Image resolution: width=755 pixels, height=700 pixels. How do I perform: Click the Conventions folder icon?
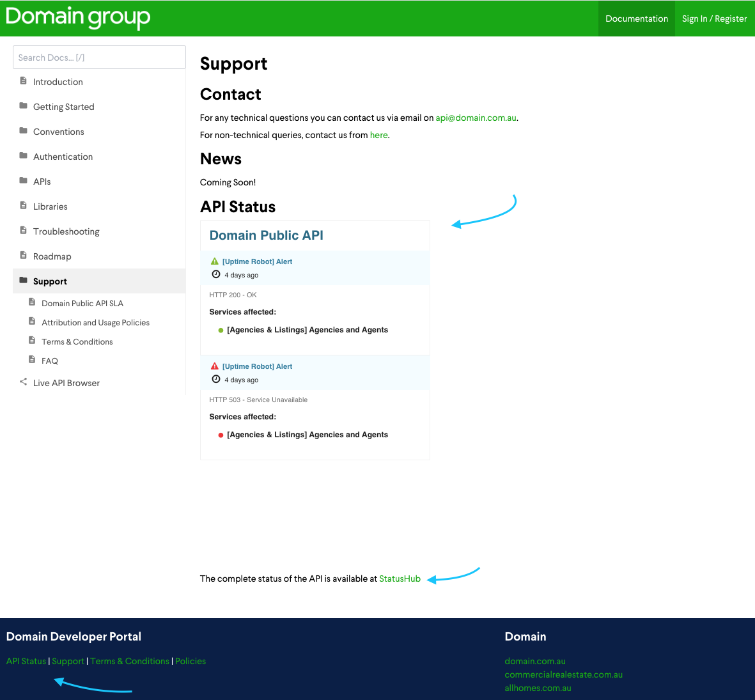tap(23, 130)
